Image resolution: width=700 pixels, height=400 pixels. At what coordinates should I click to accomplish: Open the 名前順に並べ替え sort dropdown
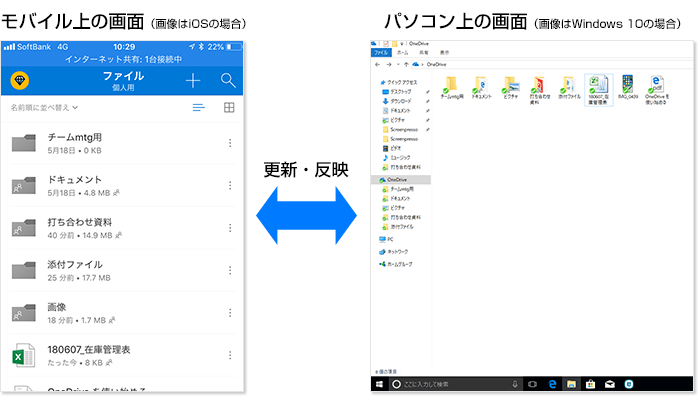44,108
